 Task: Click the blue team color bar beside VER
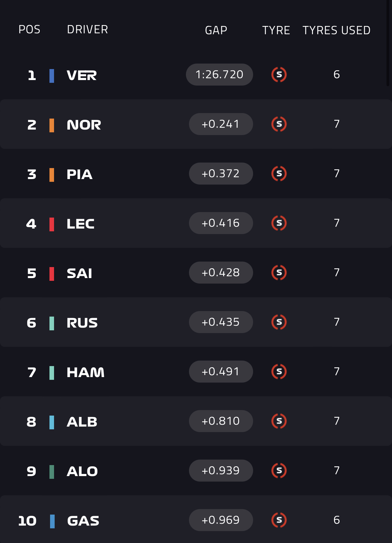[52, 76]
